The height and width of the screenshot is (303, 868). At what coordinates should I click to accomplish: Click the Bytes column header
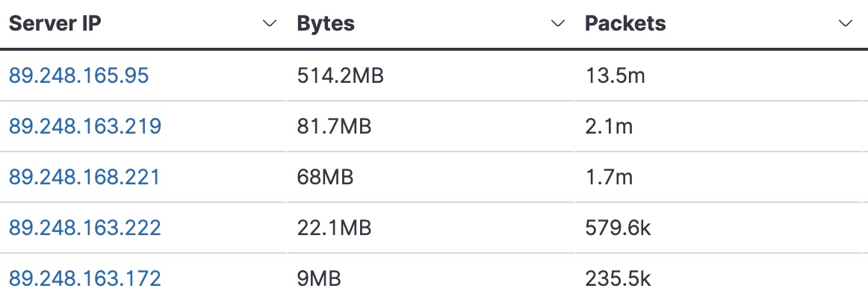[x=326, y=24]
